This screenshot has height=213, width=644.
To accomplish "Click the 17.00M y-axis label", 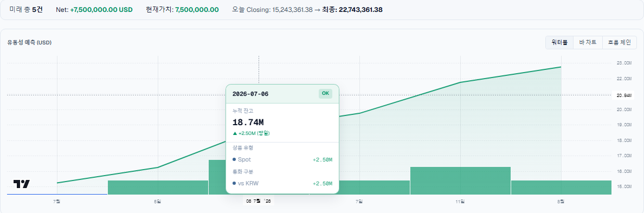I will pos(624,156).
